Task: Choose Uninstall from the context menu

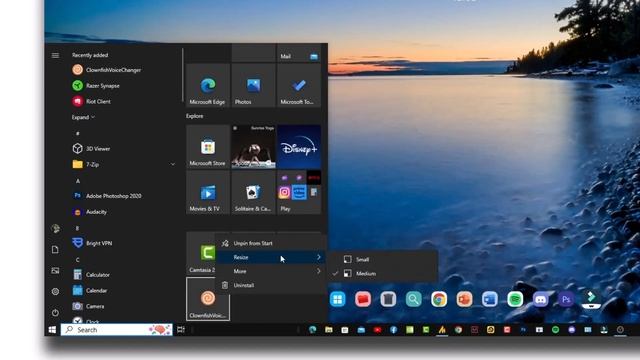Action: point(270,285)
